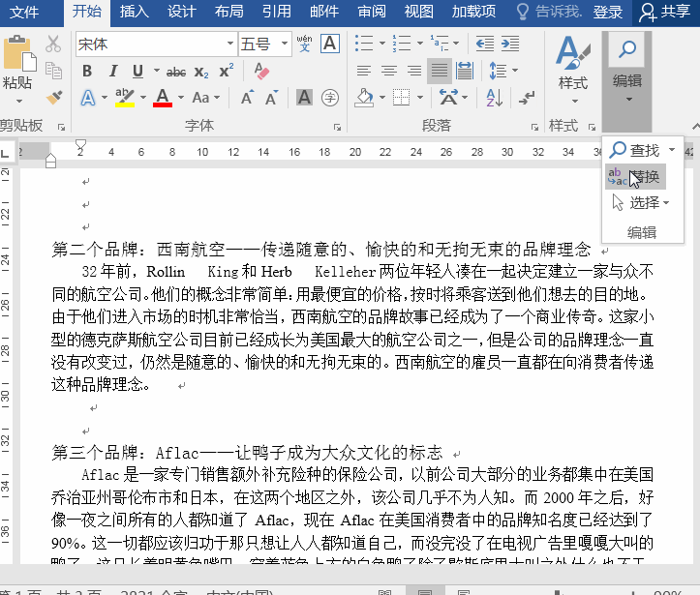Open the font color dropdown arrow
This screenshot has width=700, height=595.
(x=181, y=98)
